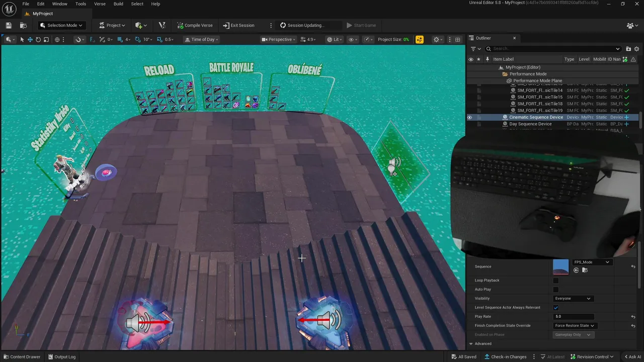Open the Outliner filter dropdown
644x362 pixels.
click(474, 49)
